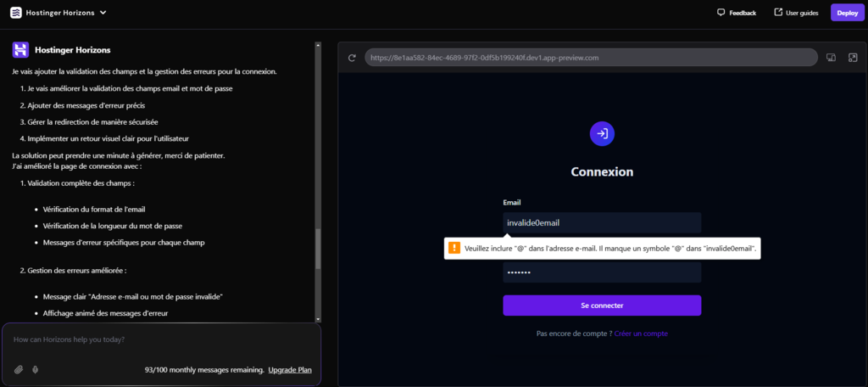Reload the preview with refresh icon
868x387 pixels.
(352, 58)
